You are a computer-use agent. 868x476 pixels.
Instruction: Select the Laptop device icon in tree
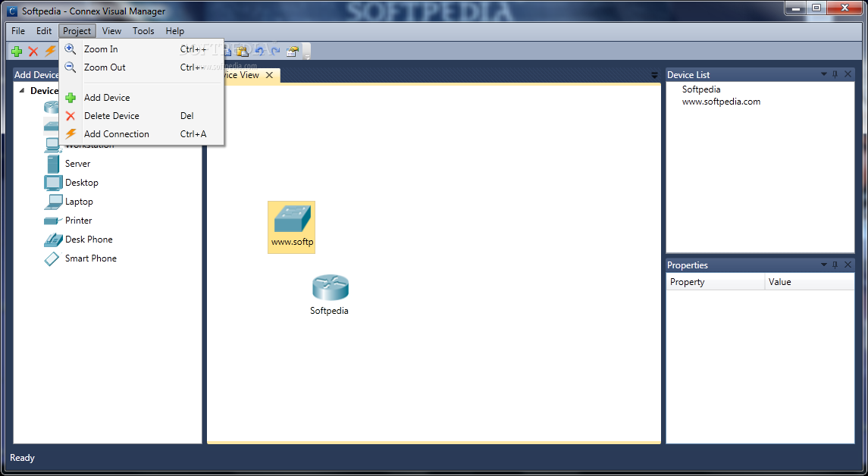[x=53, y=202]
